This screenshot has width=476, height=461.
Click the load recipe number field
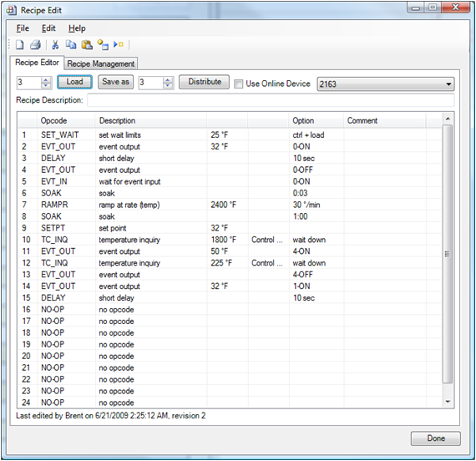click(x=29, y=83)
